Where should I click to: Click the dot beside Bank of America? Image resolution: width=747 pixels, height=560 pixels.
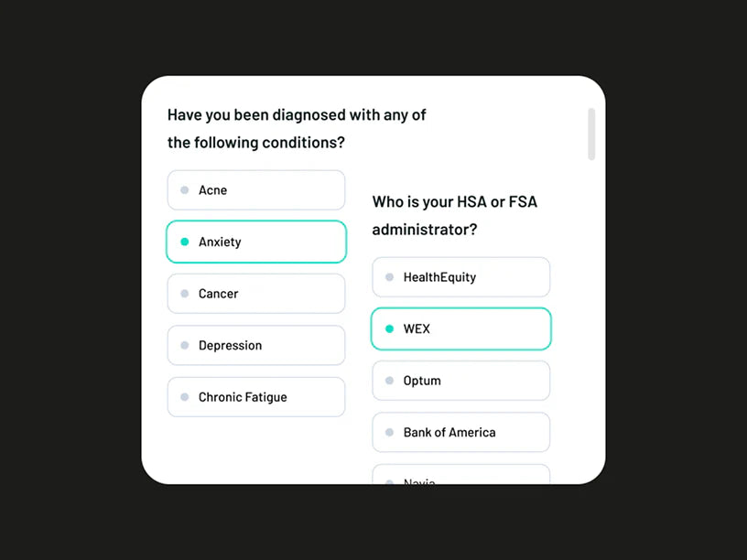click(390, 432)
